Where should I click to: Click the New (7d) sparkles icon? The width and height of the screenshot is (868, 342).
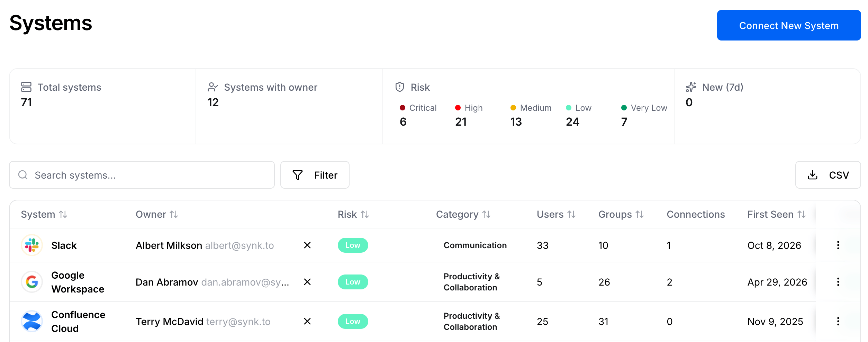click(691, 87)
